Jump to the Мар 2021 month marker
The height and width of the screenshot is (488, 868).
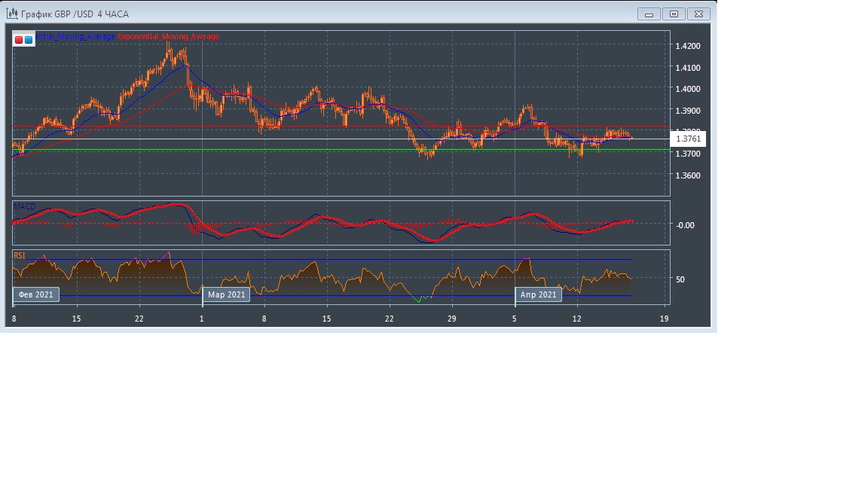click(x=226, y=294)
